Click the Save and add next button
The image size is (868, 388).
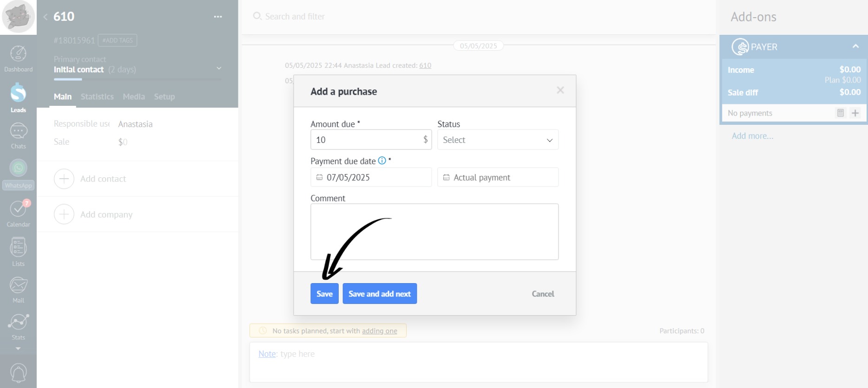(x=380, y=294)
